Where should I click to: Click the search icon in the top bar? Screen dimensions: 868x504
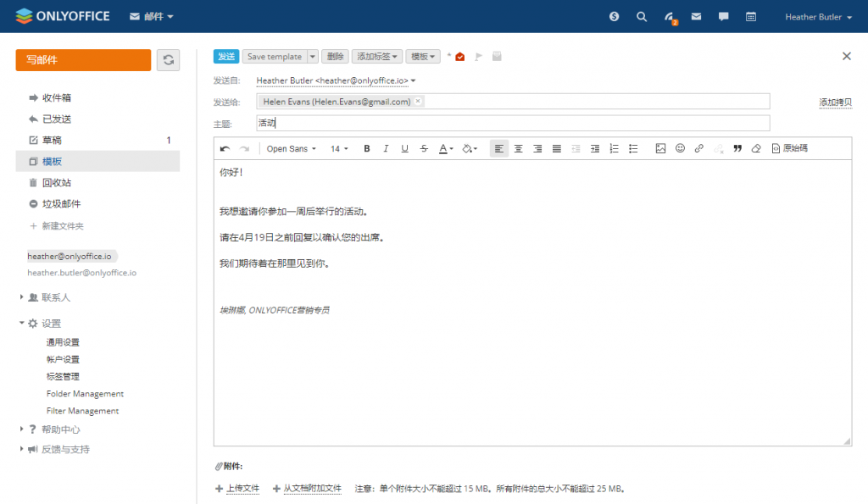(x=642, y=16)
